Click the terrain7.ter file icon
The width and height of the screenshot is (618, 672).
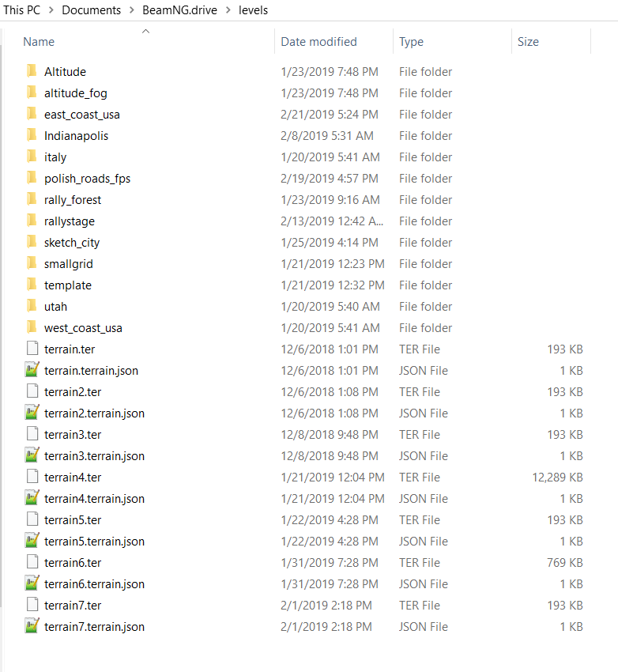[x=32, y=605]
